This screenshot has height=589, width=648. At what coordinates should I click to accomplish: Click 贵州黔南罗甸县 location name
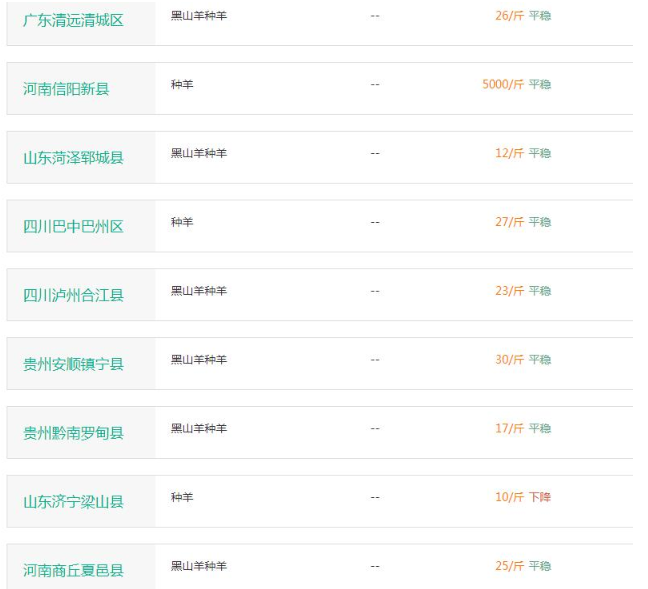tap(73, 433)
